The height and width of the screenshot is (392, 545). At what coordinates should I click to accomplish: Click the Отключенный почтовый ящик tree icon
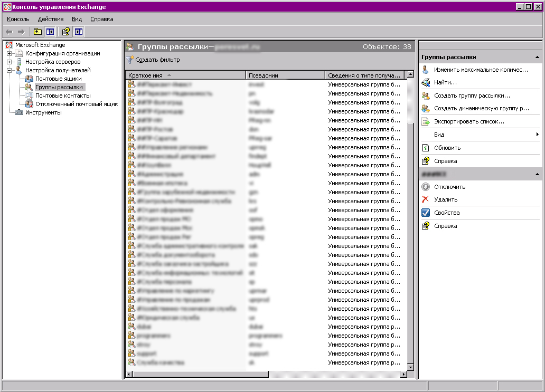click(29, 104)
